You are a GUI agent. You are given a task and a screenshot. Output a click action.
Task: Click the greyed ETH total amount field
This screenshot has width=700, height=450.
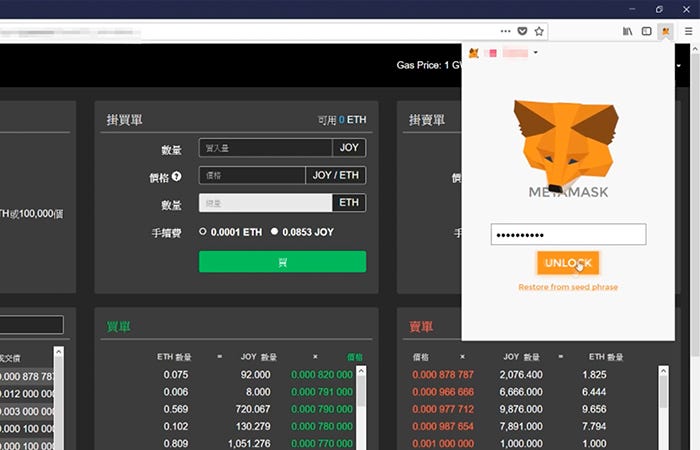(x=265, y=203)
